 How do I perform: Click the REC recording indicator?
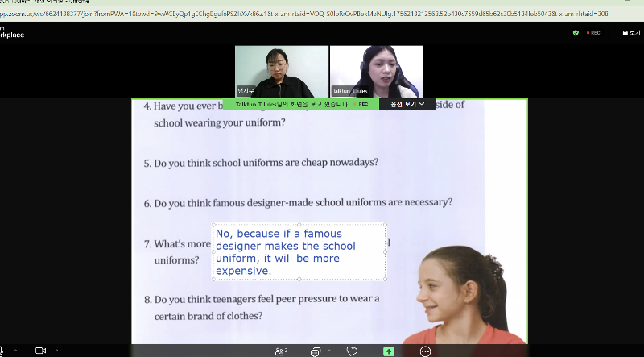pyautogui.click(x=594, y=33)
